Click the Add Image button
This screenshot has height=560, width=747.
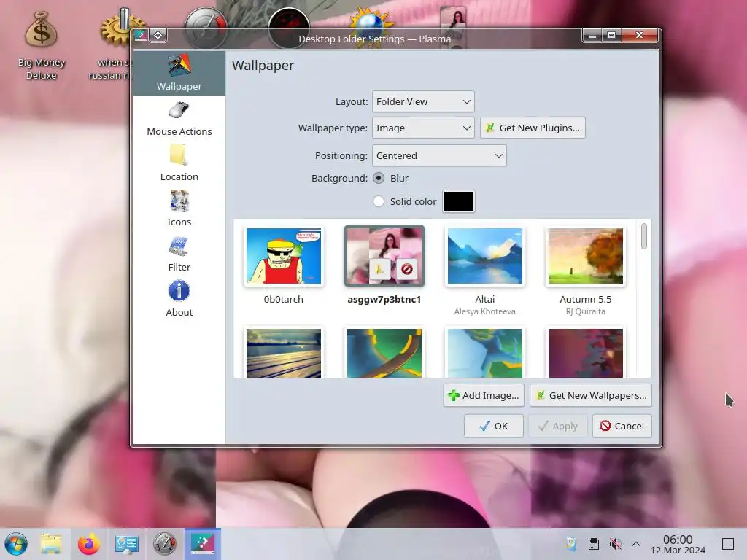484,395
